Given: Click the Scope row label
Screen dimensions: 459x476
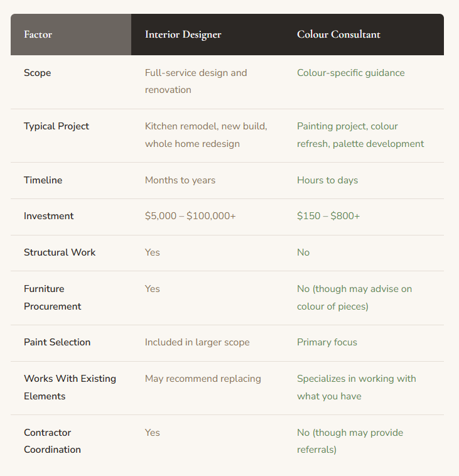Looking at the screenshot, I should tap(37, 73).
